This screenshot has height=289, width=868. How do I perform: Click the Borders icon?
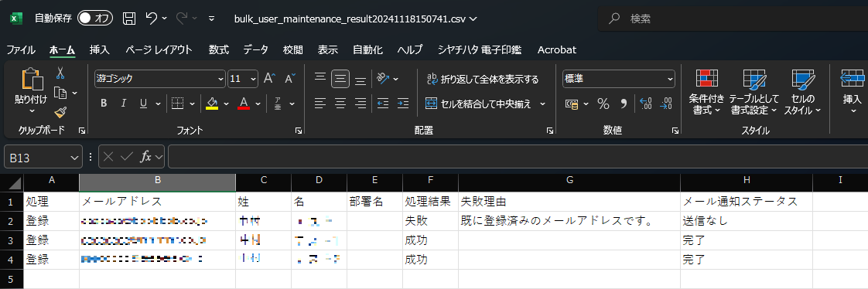pyautogui.click(x=177, y=103)
